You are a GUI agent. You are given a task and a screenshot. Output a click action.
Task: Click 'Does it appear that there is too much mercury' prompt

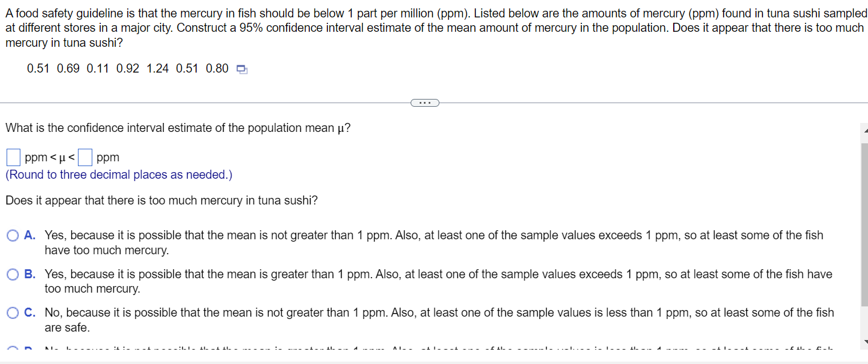[x=162, y=201]
